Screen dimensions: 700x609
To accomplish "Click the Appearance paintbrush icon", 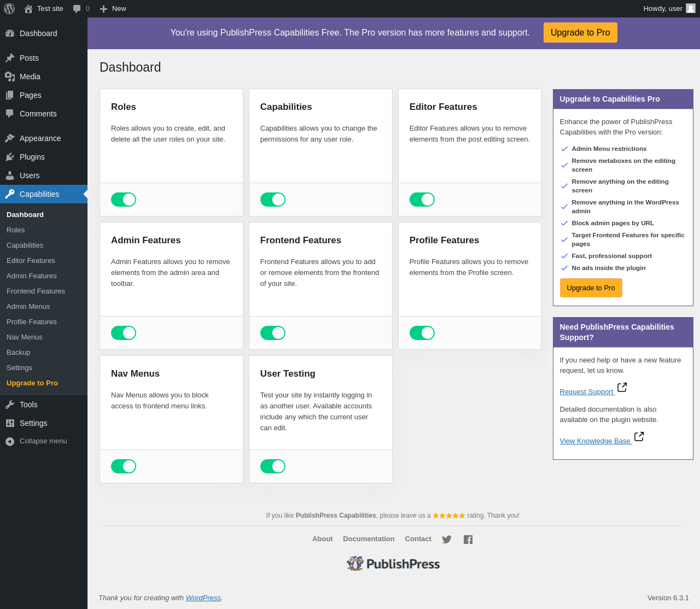I will pos(10,138).
